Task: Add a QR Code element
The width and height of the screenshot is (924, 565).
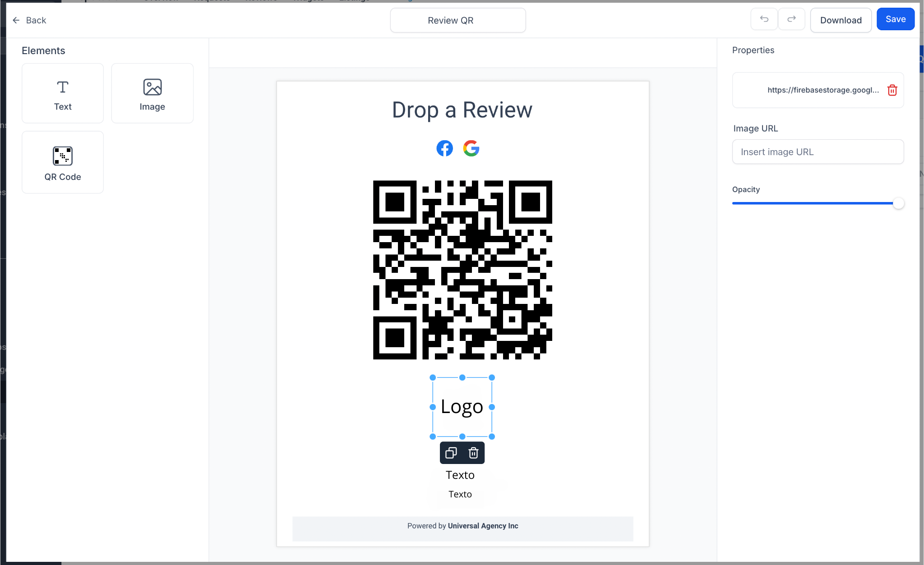Action: click(63, 162)
